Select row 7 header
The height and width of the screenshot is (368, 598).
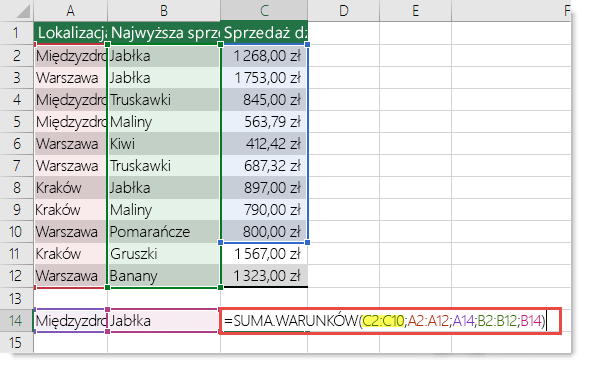click(16, 166)
